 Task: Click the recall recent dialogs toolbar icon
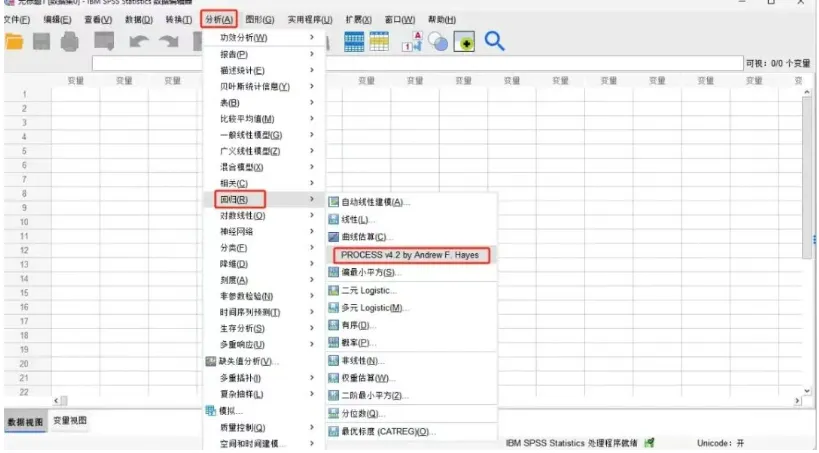click(x=104, y=41)
